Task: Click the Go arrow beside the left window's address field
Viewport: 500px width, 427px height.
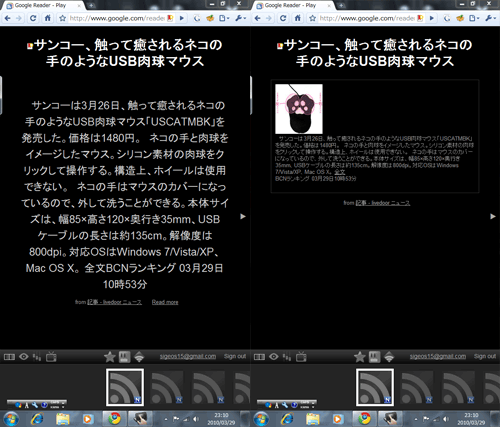Action: (x=182, y=18)
